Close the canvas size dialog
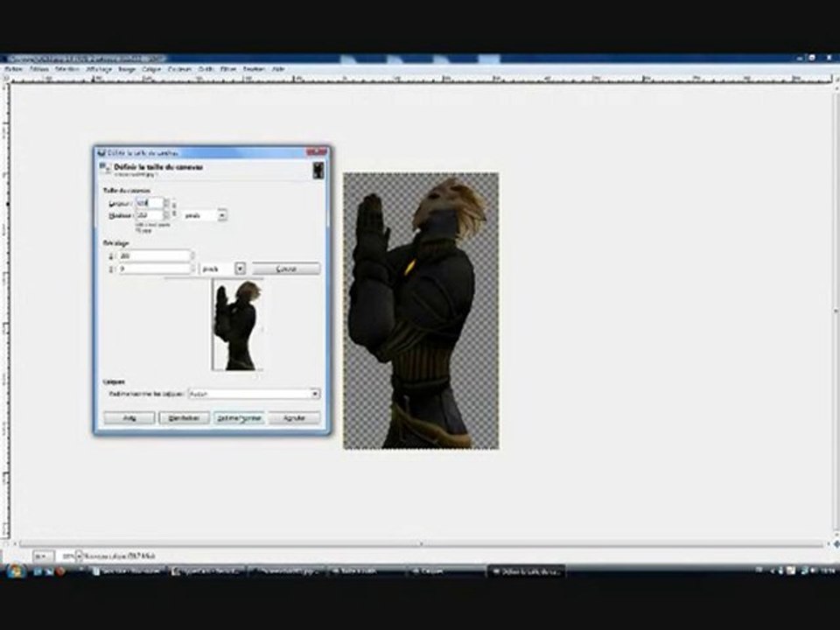This screenshot has width=840, height=630. click(x=317, y=152)
